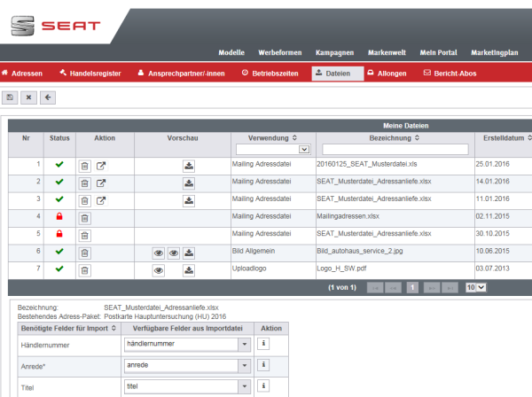Open external link icon in row 1
Viewport: 532px width, 397px height.
point(101,166)
